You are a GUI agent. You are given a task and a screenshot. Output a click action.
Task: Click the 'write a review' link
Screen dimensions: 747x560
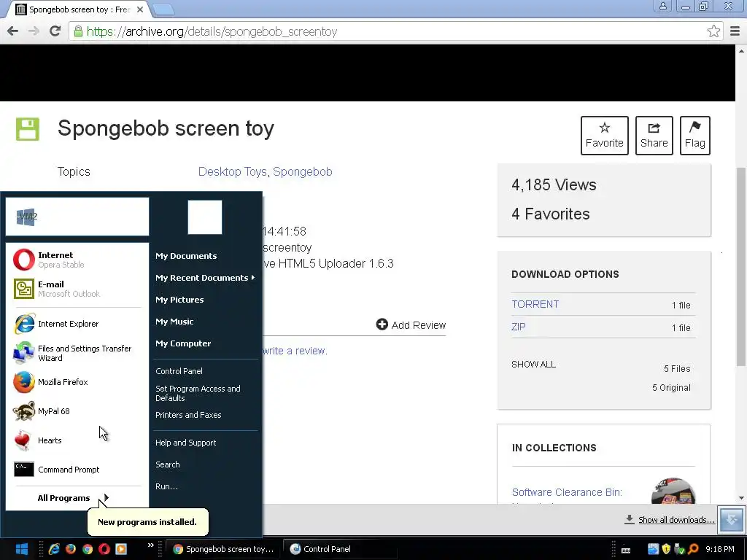point(295,351)
